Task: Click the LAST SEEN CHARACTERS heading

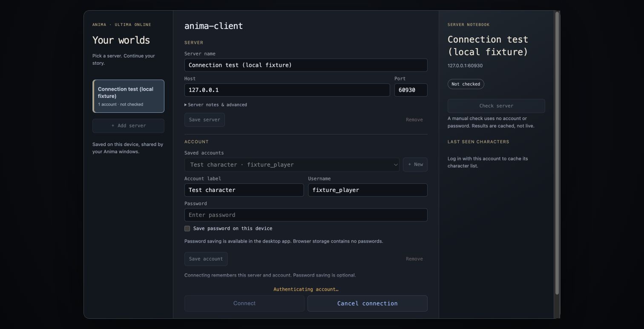Action: pos(478,142)
